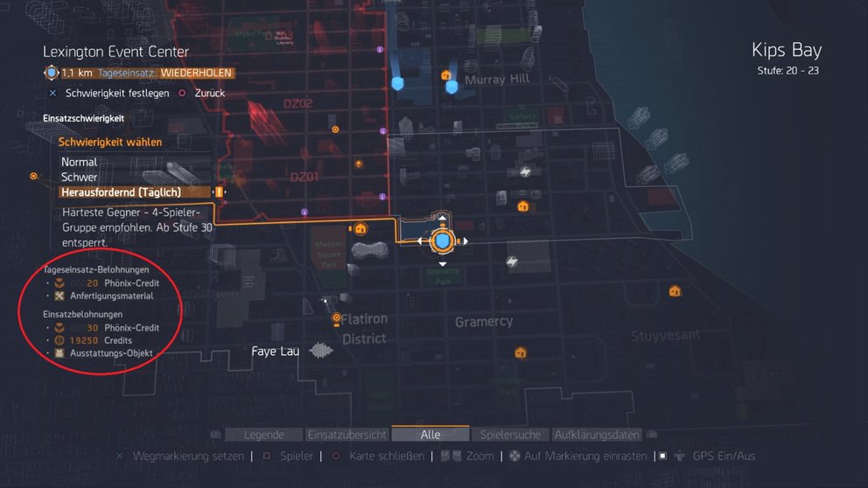Select the lightning bolt icon right of Gramercy Park
The height and width of the screenshot is (488, 868).
pyautogui.click(x=512, y=261)
